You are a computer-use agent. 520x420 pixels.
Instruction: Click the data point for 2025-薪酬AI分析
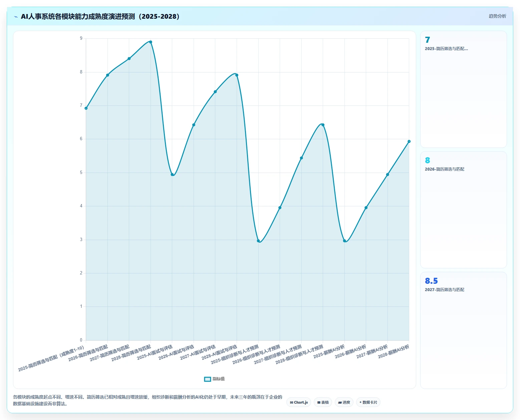click(344, 241)
